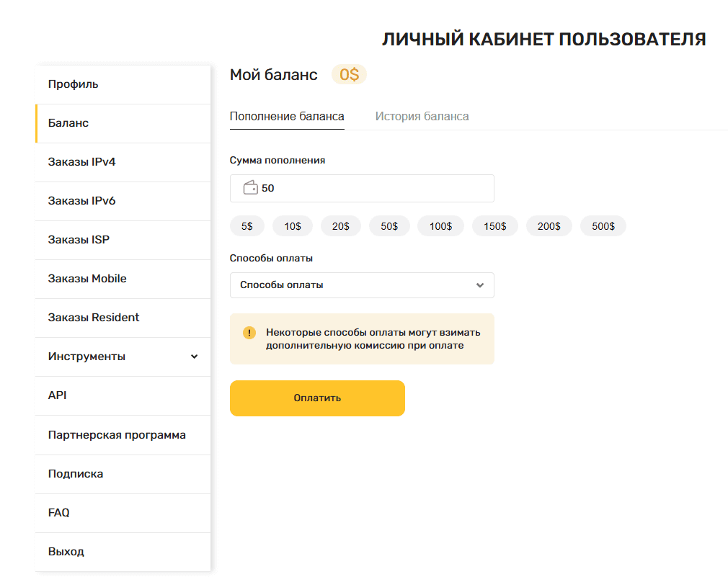Choose the 100$ preset amount
This screenshot has height=582, width=728.
[x=440, y=226]
